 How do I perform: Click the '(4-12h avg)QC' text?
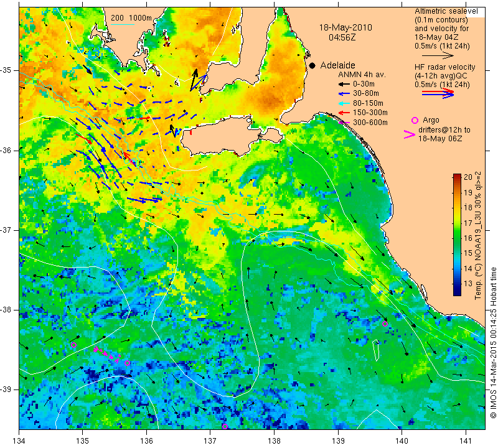[439, 76]
